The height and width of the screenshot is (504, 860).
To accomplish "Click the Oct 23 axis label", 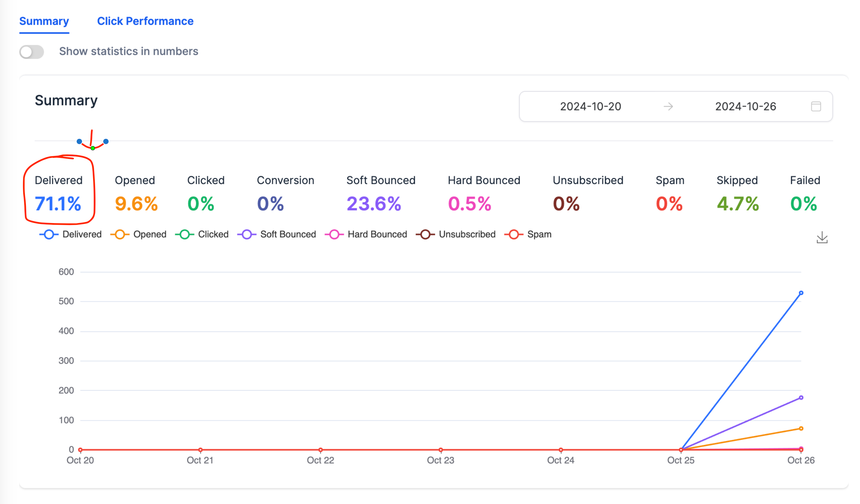I will tap(440, 460).
